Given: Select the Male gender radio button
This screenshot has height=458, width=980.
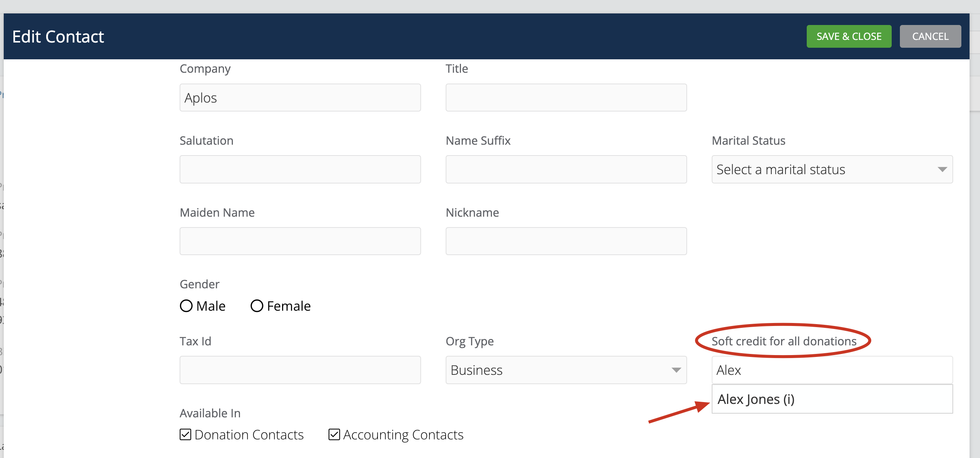Looking at the screenshot, I should click(186, 306).
